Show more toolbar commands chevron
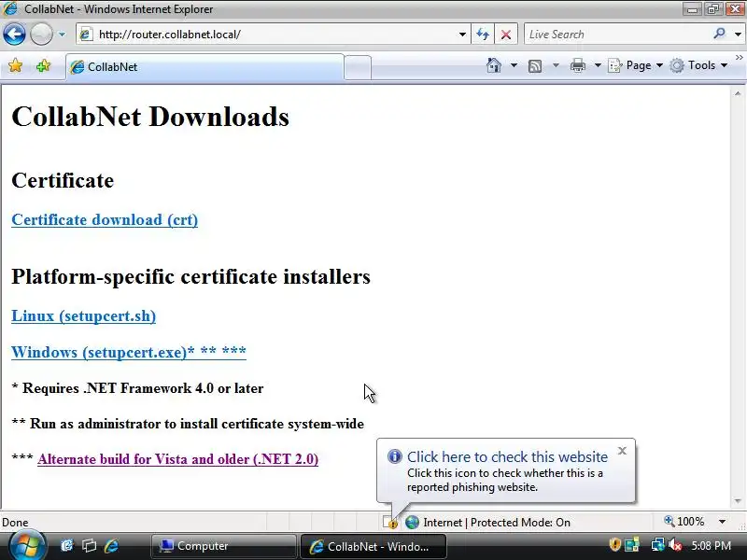 (x=739, y=58)
